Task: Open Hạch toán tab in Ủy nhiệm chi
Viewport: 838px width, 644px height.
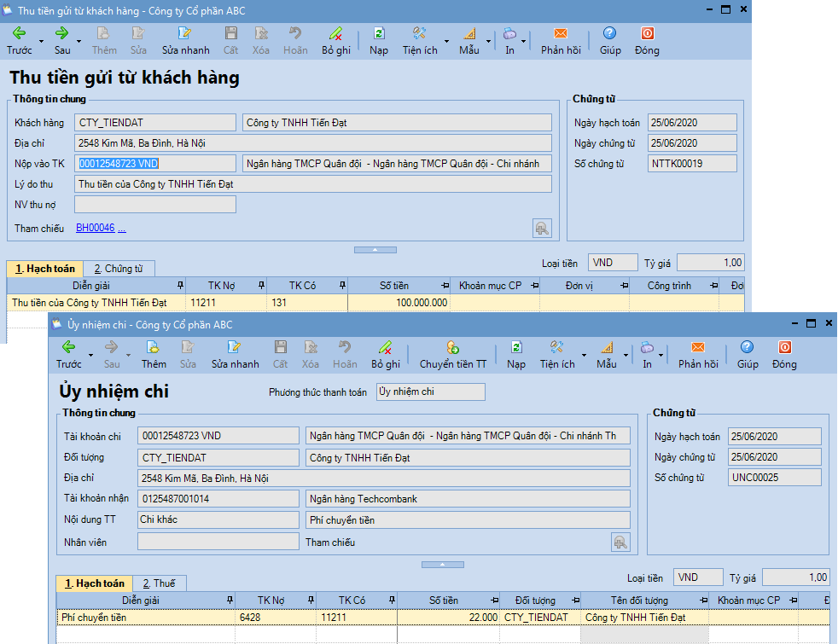Action: click(94, 583)
